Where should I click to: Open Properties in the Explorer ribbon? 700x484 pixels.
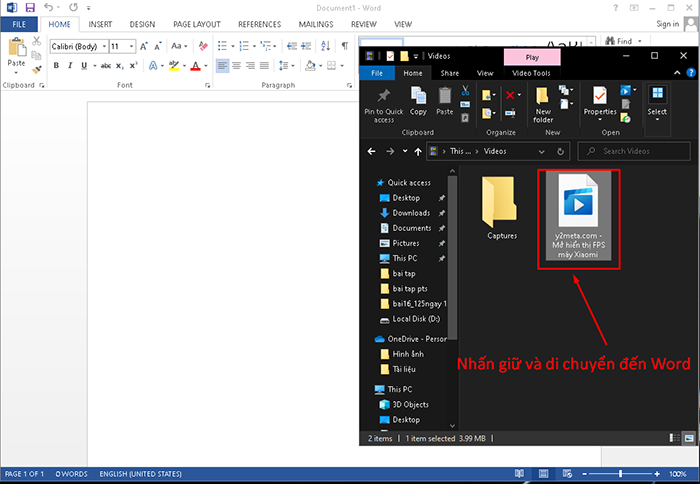click(600, 100)
